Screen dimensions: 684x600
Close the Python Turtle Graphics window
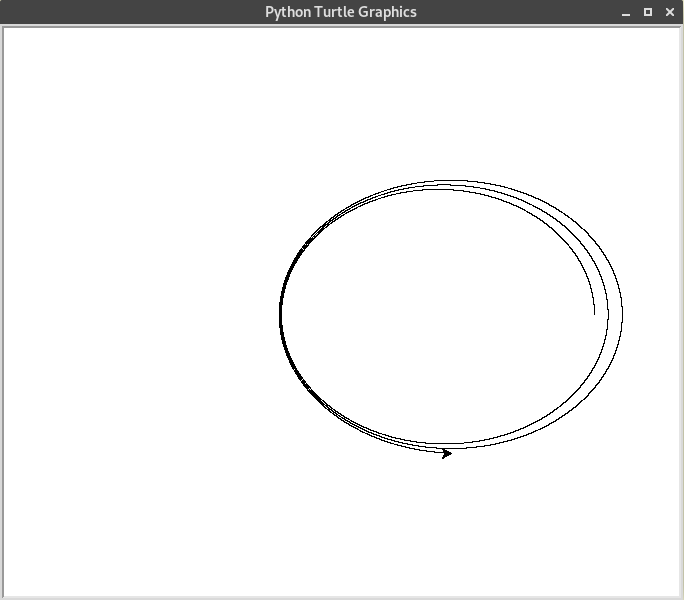pyautogui.click(x=670, y=12)
